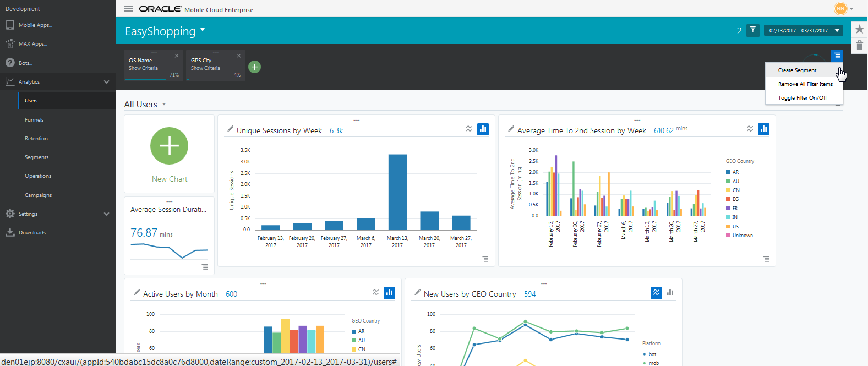The image size is (868, 366).
Task: Open the Bots section
Action: [x=25, y=63]
